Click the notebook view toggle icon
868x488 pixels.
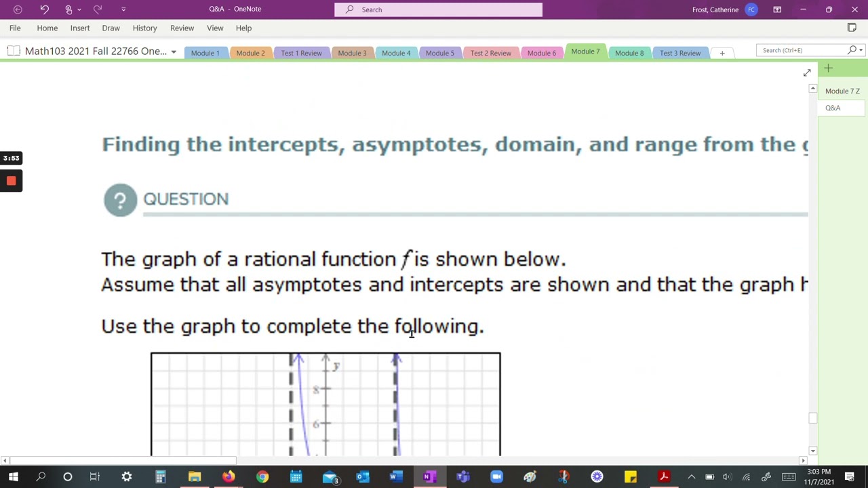(x=852, y=28)
